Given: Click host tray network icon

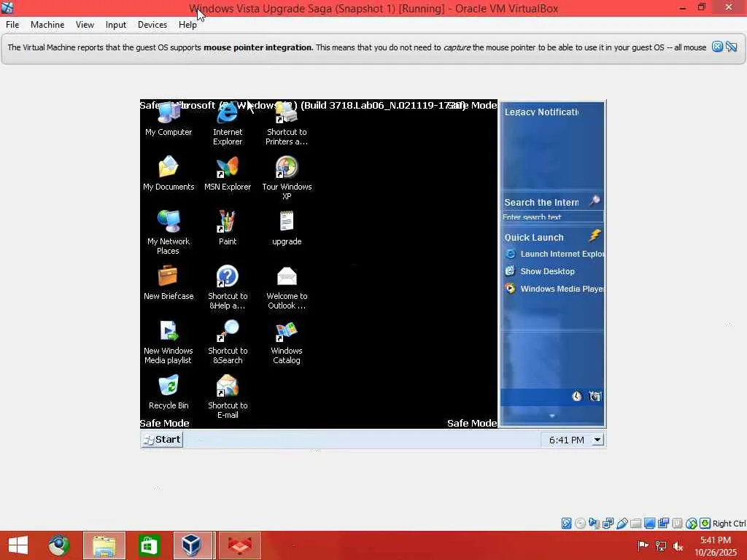Looking at the screenshot, I should click(x=661, y=546).
